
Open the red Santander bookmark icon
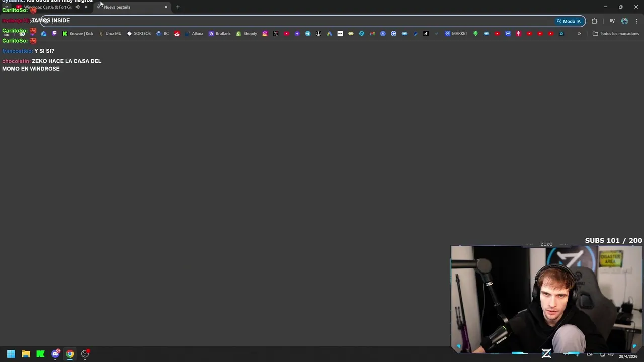[x=177, y=34]
